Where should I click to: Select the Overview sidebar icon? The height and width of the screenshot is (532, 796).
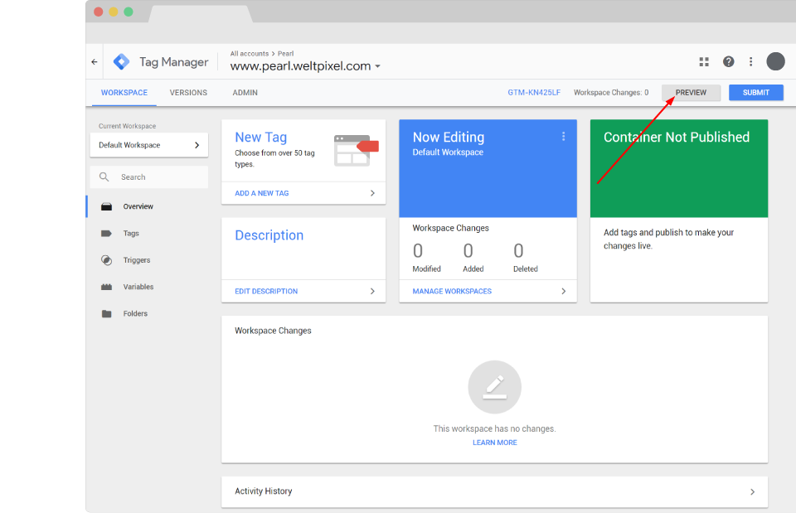(106, 206)
